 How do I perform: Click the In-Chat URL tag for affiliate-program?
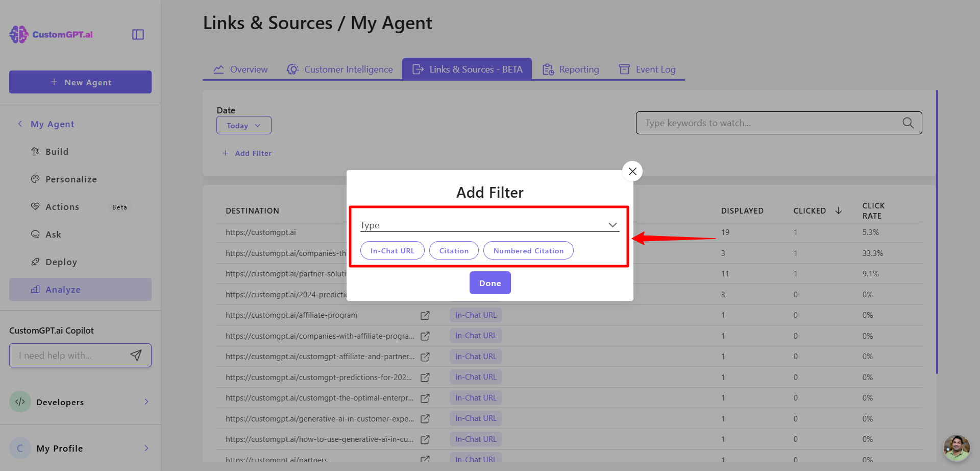[476, 315]
